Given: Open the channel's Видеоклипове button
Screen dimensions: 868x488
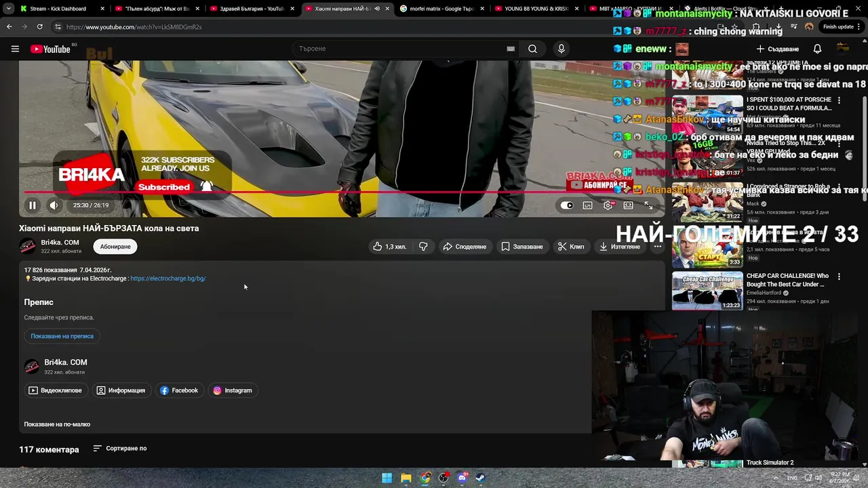Looking at the screenshot, I should pos(55,390).
